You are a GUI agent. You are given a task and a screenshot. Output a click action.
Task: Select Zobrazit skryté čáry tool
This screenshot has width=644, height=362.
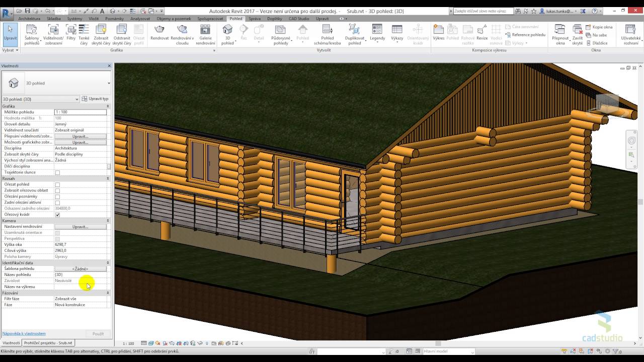pos(101,35)
